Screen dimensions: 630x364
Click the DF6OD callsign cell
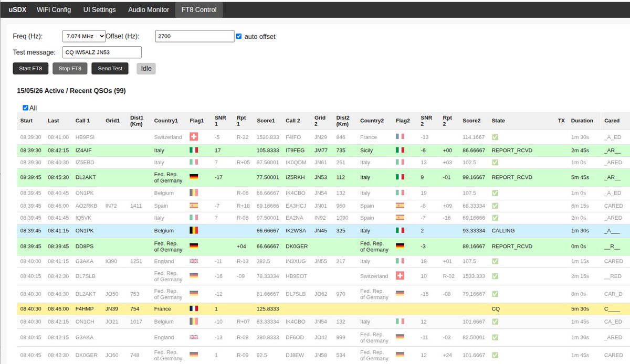(x=295, y=337)
